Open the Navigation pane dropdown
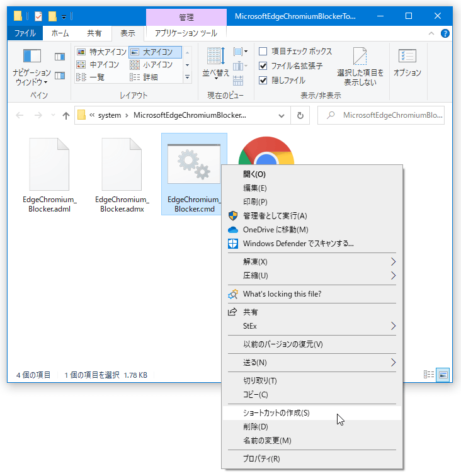 click(31, 67)
